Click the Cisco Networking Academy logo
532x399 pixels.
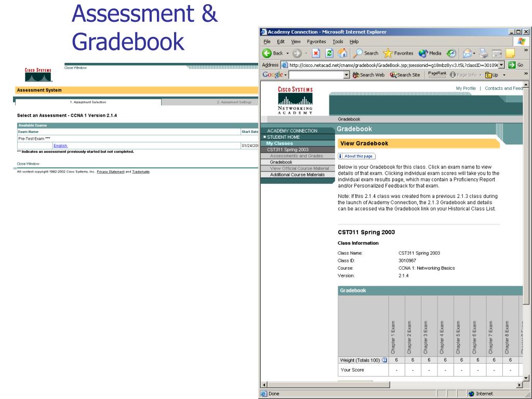tap(295, 100)
